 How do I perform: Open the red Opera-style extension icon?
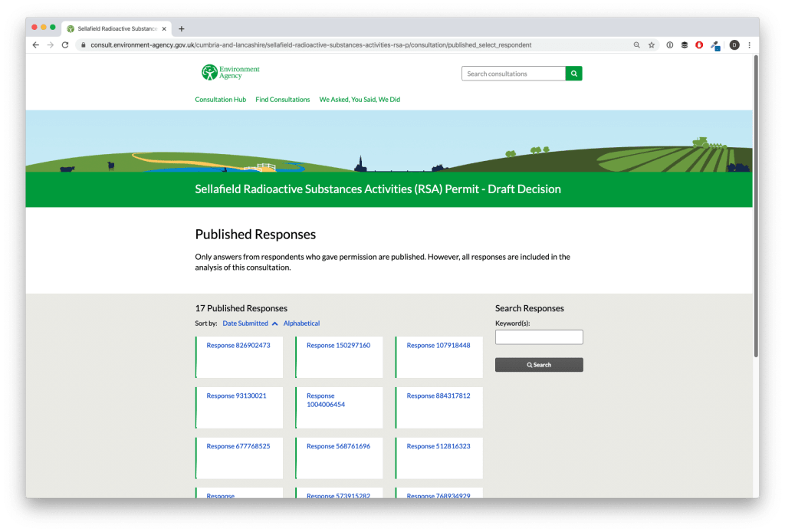[699, 45]
